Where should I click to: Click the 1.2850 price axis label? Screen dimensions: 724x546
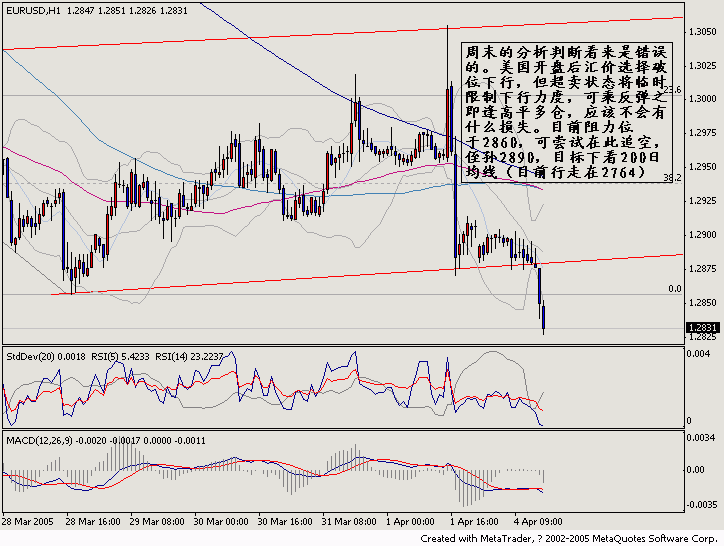(702, 303)
